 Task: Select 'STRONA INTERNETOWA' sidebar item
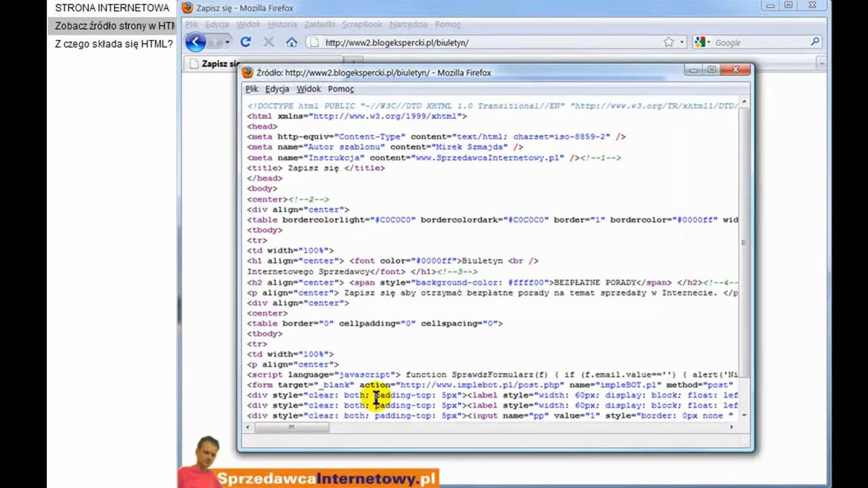click(x=111, y=8)
